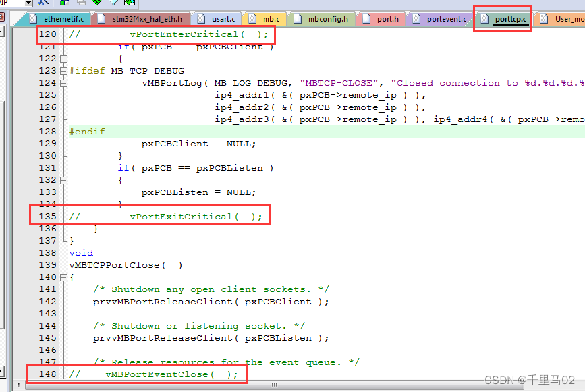
Task: Click the 'ip4_addr1(' call on line 125
Action: point(245,96)
